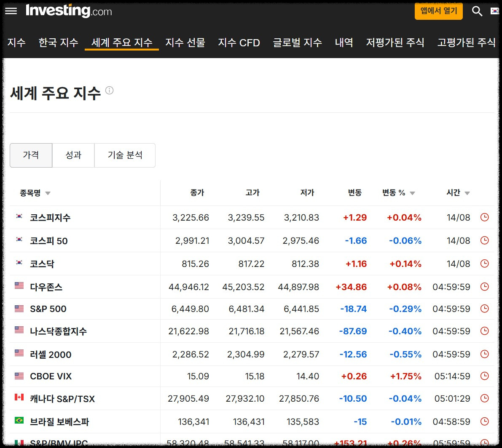Click the clock icon in 코스피지수 row
The height and width of the screenshot is (448, 502).
pos(485,217)
